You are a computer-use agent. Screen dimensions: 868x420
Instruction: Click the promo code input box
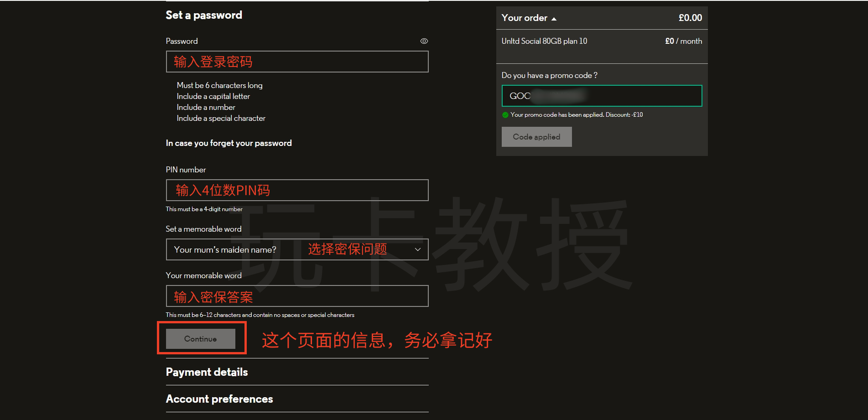click(x=601, y=96)
